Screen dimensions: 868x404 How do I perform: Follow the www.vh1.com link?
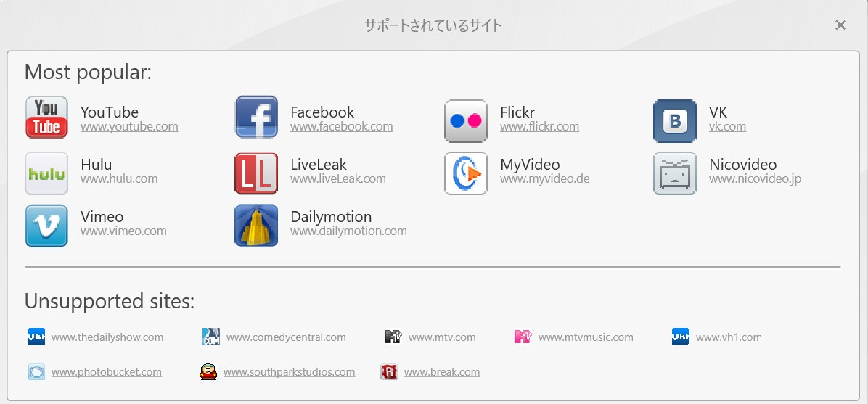(x=729, y=337)
